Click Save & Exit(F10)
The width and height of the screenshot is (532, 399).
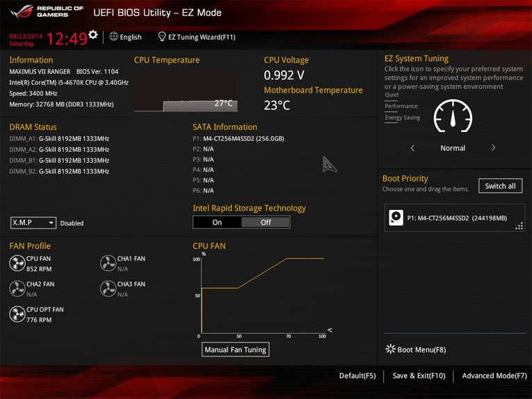pos(419,375)
